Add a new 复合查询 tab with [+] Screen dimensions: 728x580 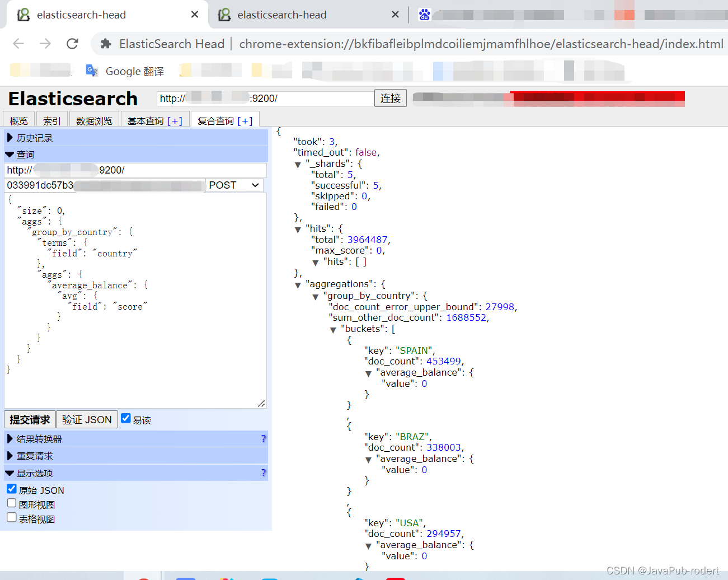tap(245, 121)
